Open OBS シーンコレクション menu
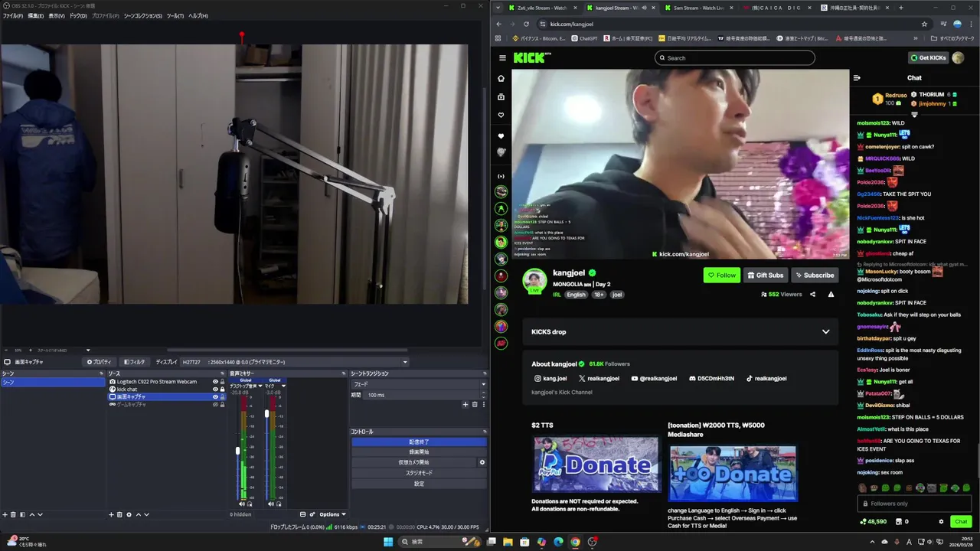 coord(143,16)
